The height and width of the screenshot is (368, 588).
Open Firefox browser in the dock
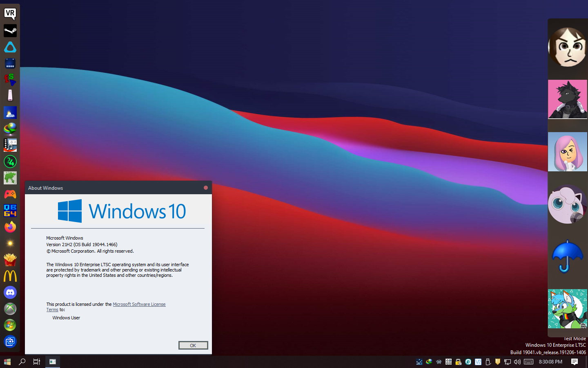[x=10, y=227]
